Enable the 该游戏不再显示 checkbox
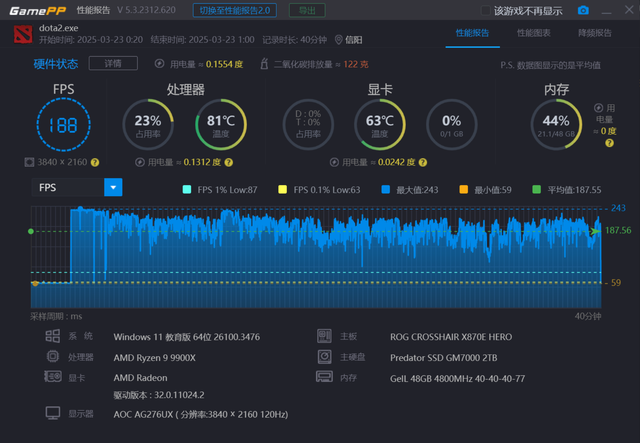The width and height of the screenshot is (640, 443). coord(485,10)
